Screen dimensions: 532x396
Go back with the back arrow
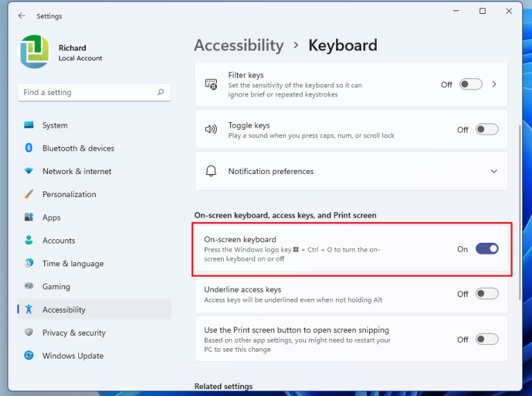21,16
